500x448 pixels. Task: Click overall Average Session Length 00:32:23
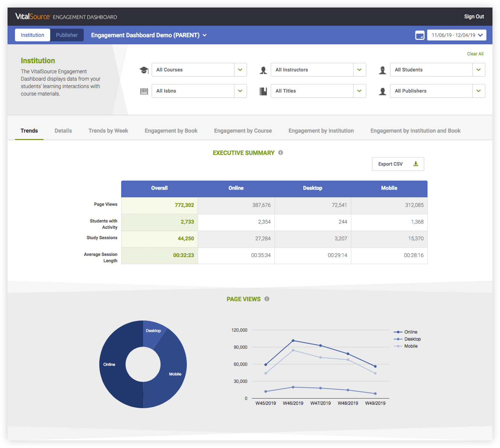184,255
